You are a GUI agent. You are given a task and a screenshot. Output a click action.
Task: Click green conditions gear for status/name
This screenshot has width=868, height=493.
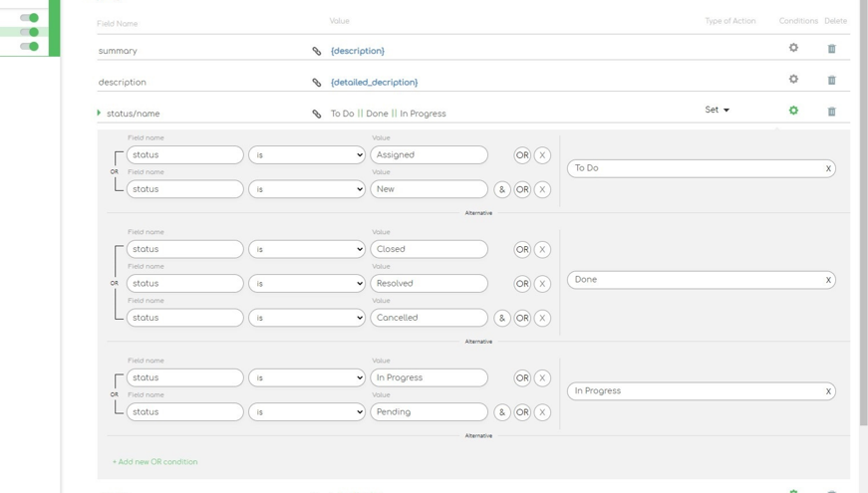[793, 111]
